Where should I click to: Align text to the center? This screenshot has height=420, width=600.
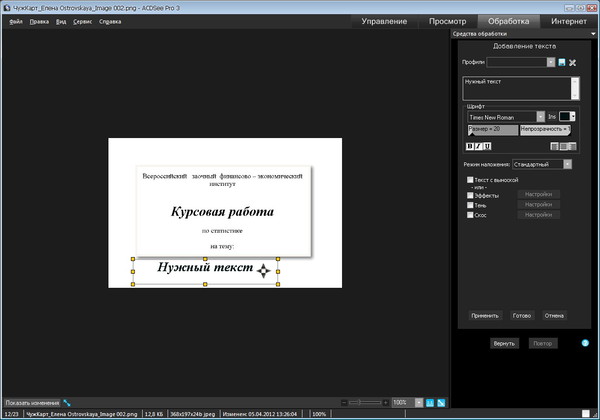coord(563,146)
